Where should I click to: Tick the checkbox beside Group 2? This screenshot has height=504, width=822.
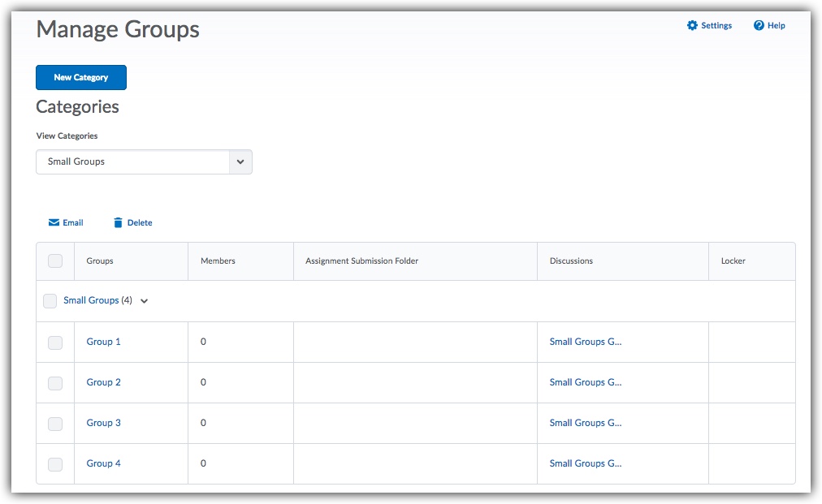tap(55, 383)
